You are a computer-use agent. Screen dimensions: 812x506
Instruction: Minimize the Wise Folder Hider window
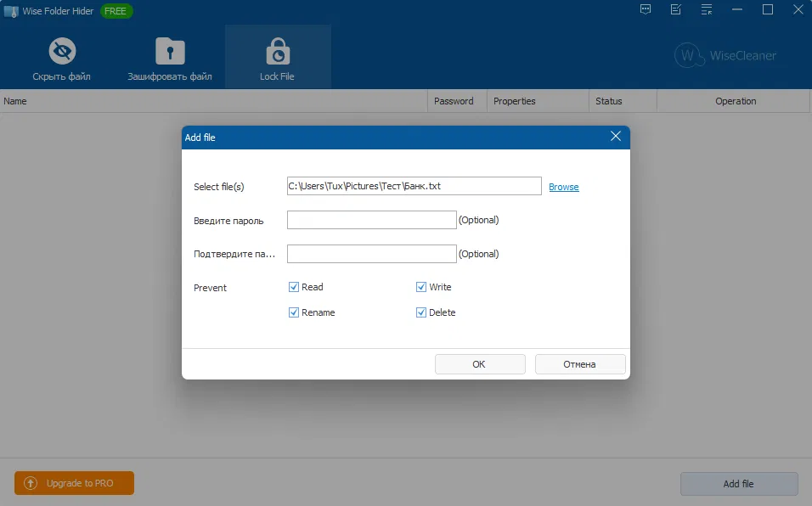pyautogui.click(x=737, y=10)
